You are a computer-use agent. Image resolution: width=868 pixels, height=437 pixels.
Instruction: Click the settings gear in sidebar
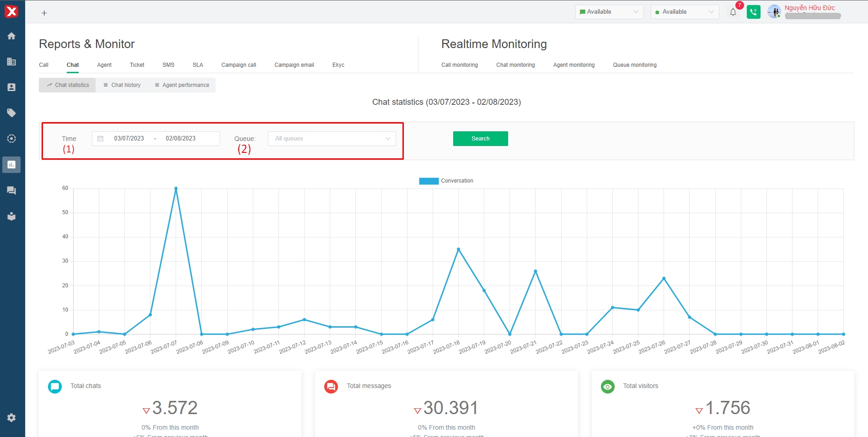(11, 417)
